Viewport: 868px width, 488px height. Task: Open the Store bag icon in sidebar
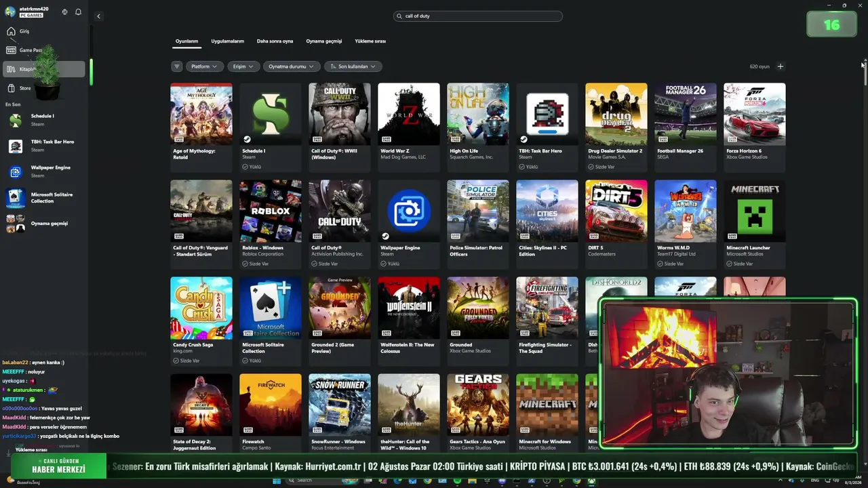(x=11, y=88)
